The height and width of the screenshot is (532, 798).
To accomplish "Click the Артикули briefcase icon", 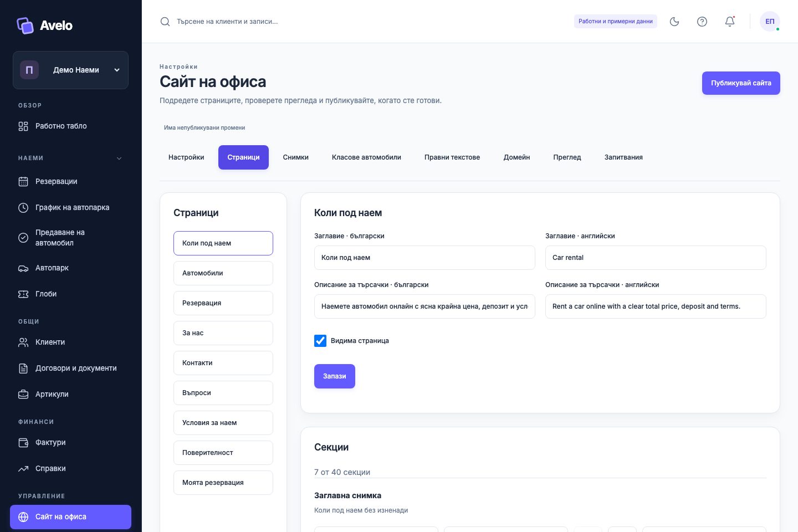I will tap(23, 395).
